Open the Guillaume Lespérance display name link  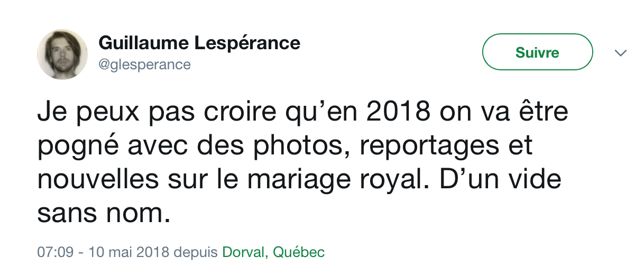[x=199, y=42]
